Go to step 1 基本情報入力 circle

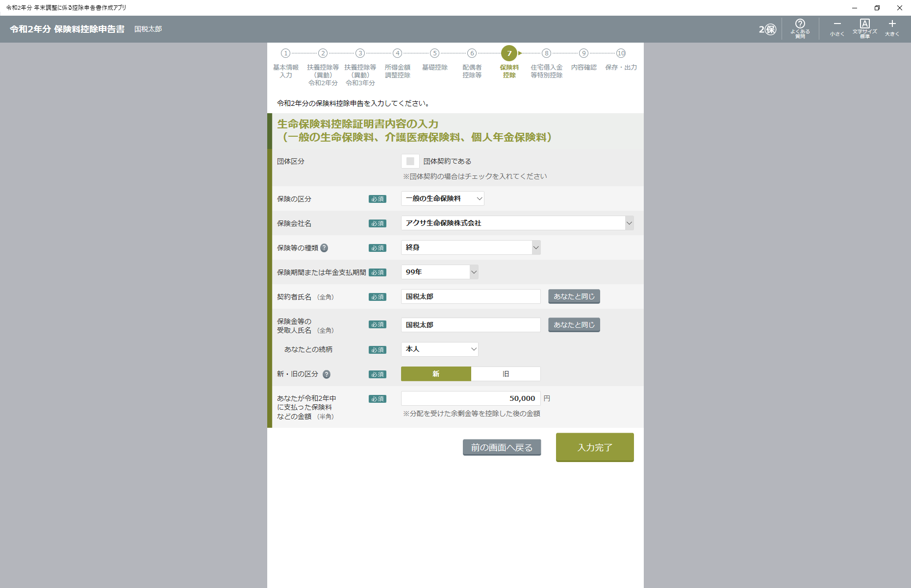click(285, 53)
